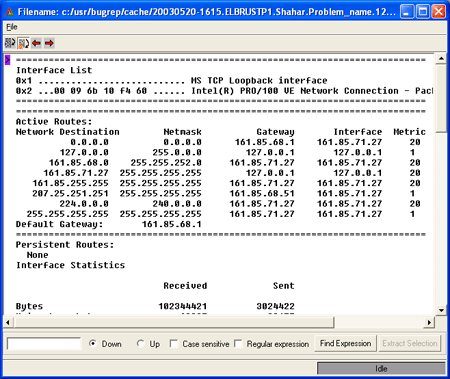Click 'None' under Persistent Routes
The image size is (450, 379).
pyautogui.click(x=38, y=255)
